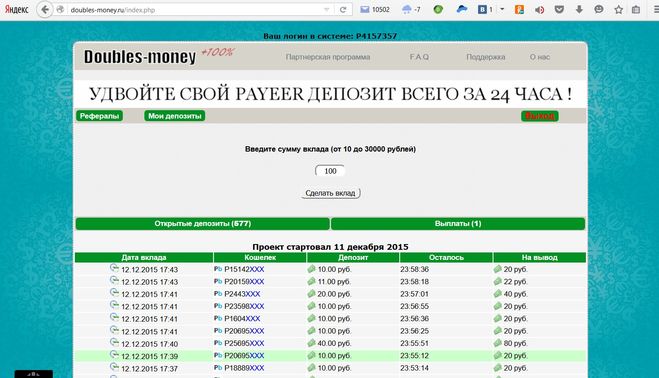
Task: Save page with the Pocket icon
Action: point(559,9)
